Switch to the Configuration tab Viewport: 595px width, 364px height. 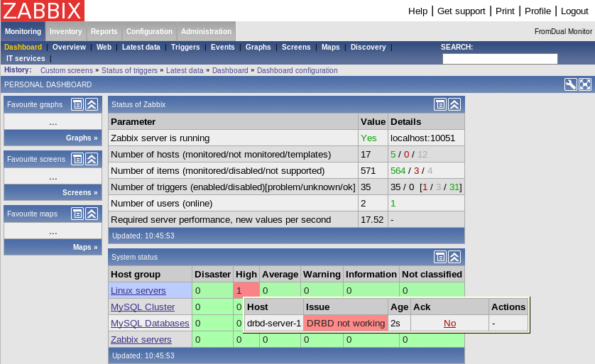click(149, 31)
